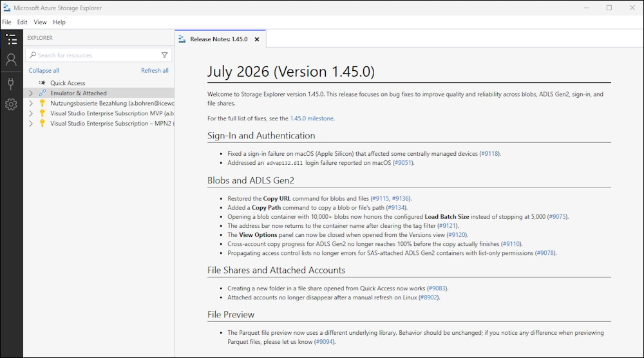Select Visual Studio Enterprise Subscription – MPN2 label
644x358 pixels.
click(111, 124)
